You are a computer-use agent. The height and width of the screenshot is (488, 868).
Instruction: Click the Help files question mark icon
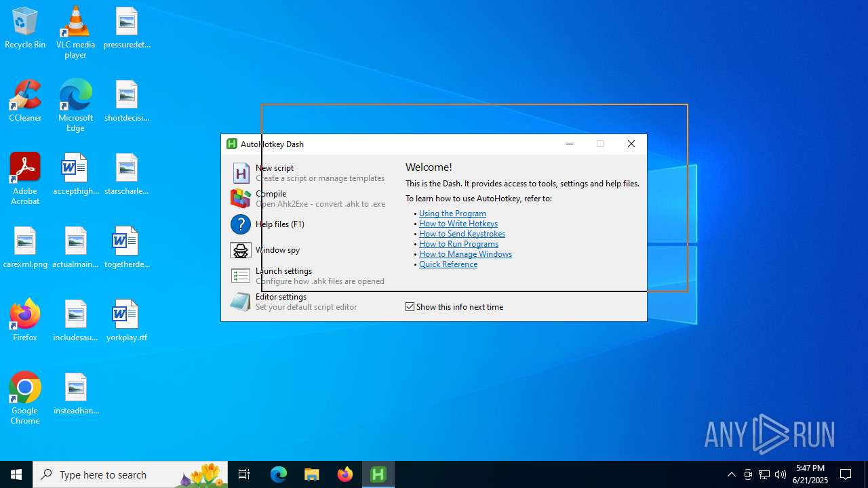241,224
